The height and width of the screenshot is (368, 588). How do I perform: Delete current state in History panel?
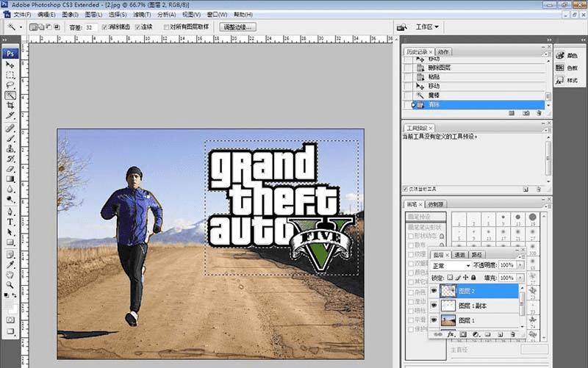539,113
